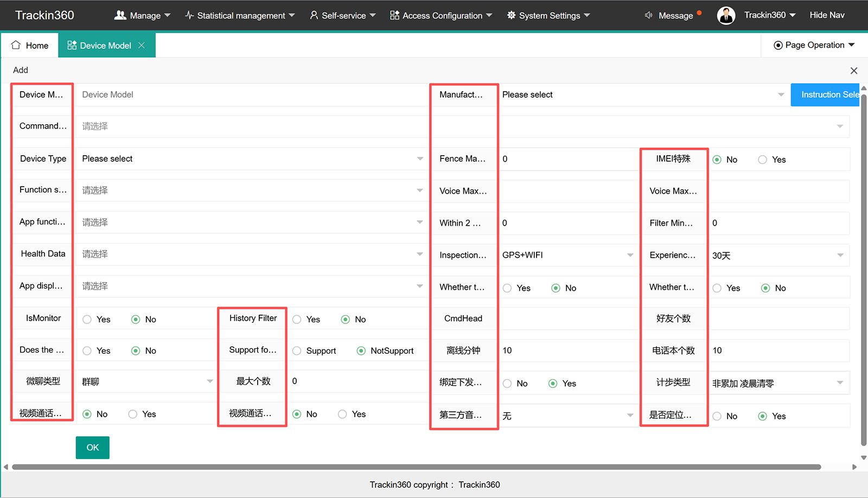The height and width of the screenshot is (498, 868).
Task: Open the Page Operation dropdown
Action: coord(814,45)
